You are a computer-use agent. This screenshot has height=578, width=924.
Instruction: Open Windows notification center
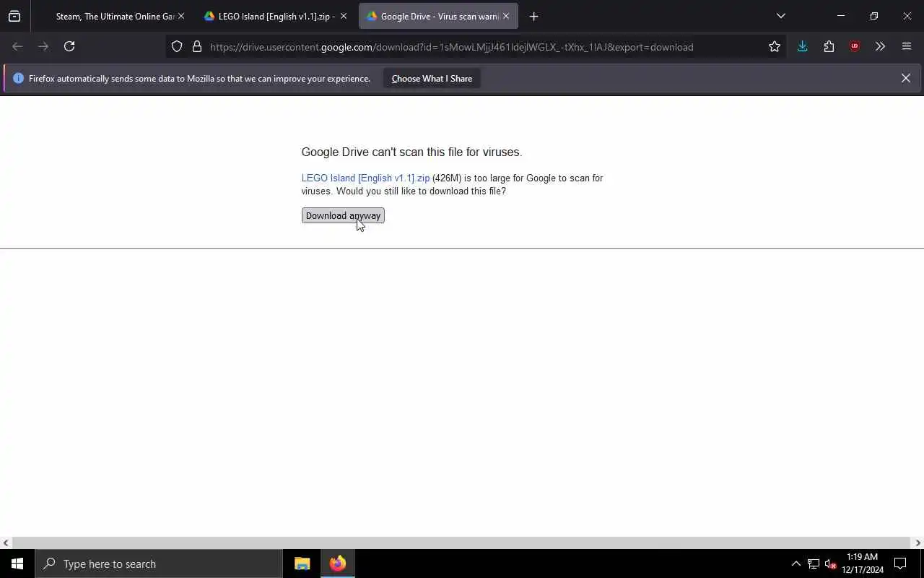tap(900, 564)
